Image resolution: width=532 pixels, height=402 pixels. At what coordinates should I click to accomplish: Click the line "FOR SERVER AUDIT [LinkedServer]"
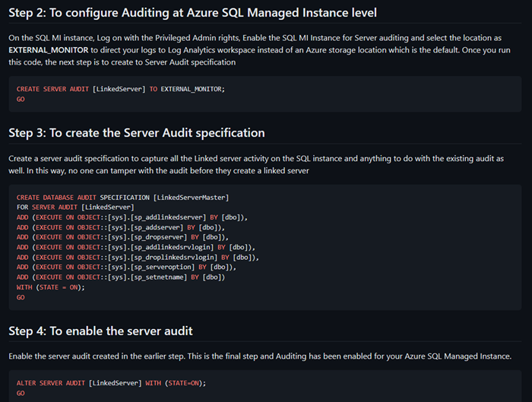[75, 207]
